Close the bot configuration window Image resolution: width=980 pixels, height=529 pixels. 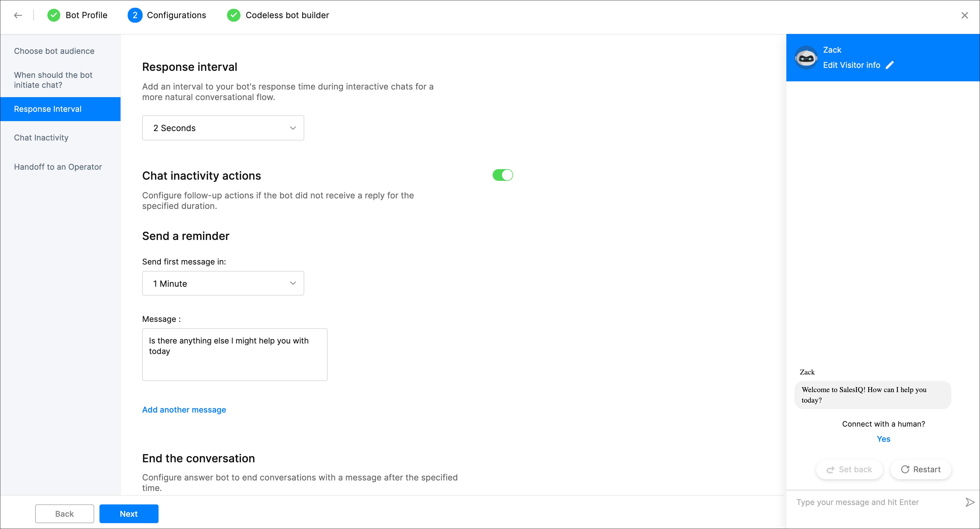click(965, 15)
